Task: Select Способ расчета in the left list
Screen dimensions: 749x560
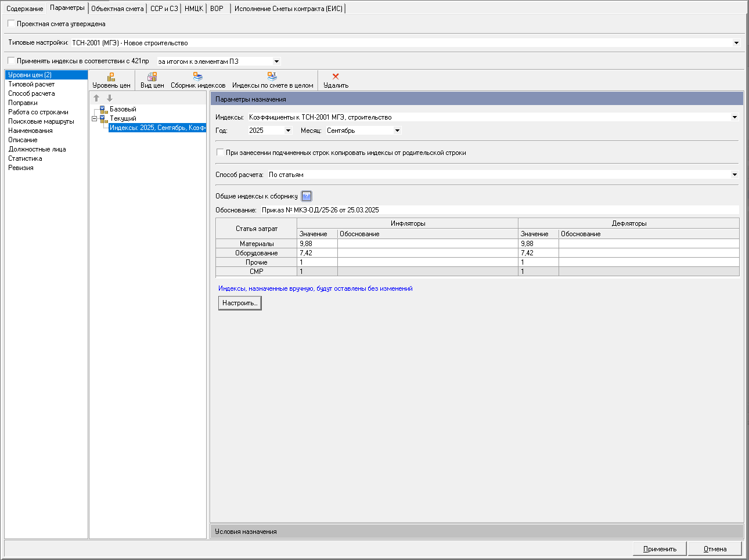Action: point(31,93)
